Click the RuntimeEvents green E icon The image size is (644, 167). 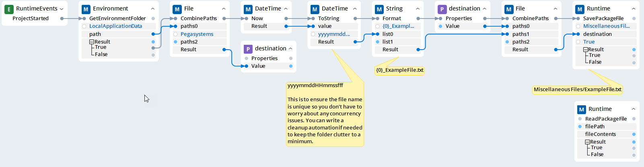pos(9,9)
